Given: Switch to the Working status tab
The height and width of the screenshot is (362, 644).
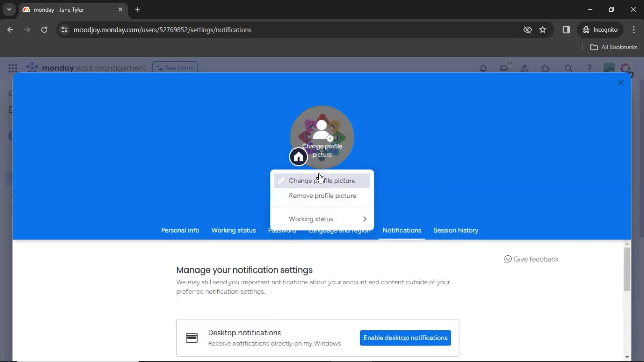Looking at the screenshot, I should [233, 230].
